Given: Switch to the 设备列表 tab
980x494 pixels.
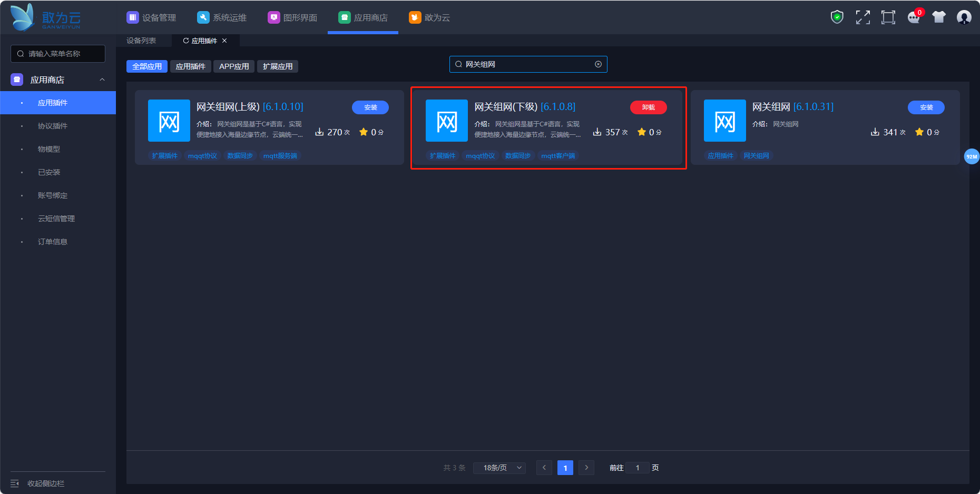Looking at the screenshot, I should (141, 41).
